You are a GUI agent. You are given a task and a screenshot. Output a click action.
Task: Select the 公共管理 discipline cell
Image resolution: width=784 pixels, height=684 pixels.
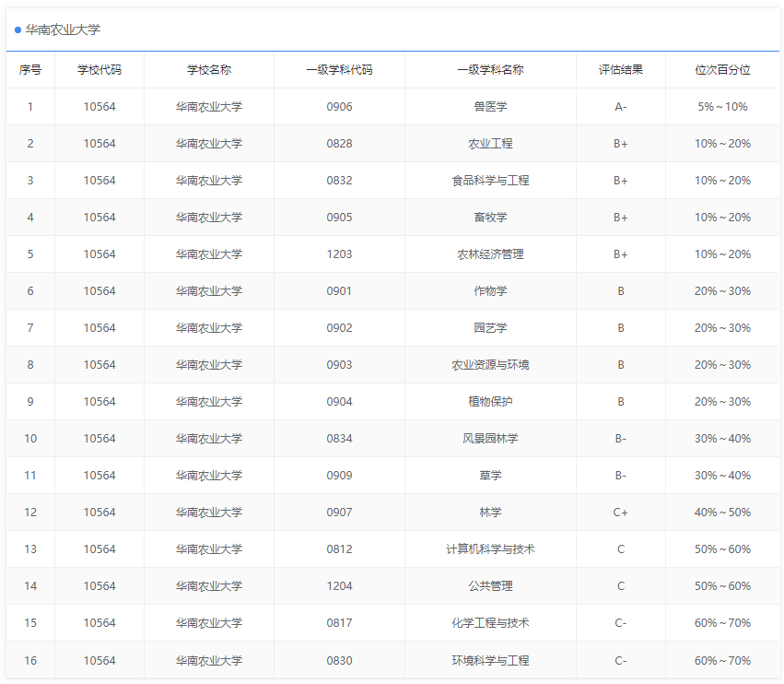(490, 586)
